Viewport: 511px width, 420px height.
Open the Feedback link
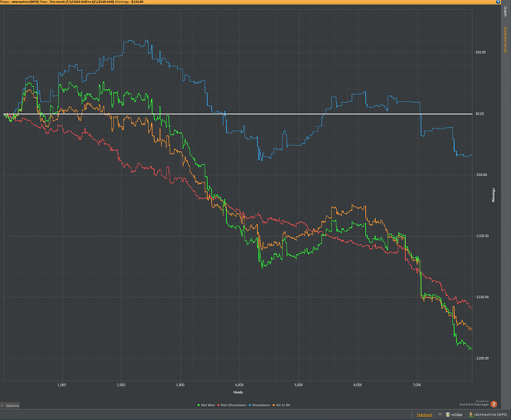(425, 415)
